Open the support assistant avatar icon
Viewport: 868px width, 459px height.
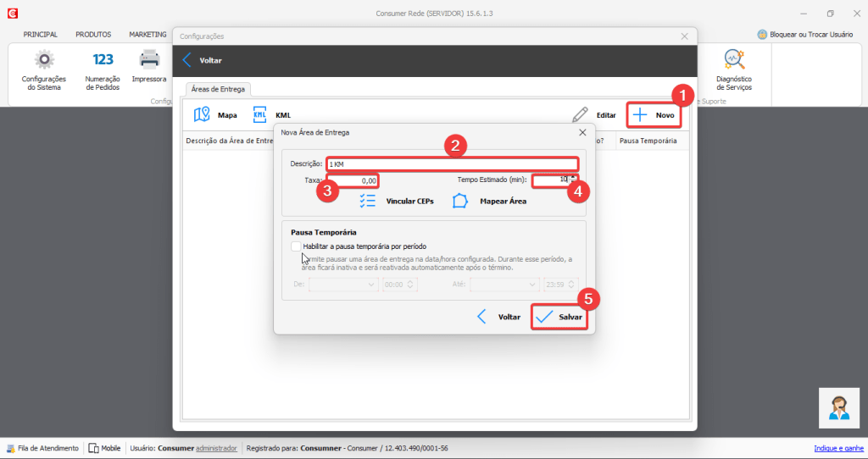[x=839, y=407]
